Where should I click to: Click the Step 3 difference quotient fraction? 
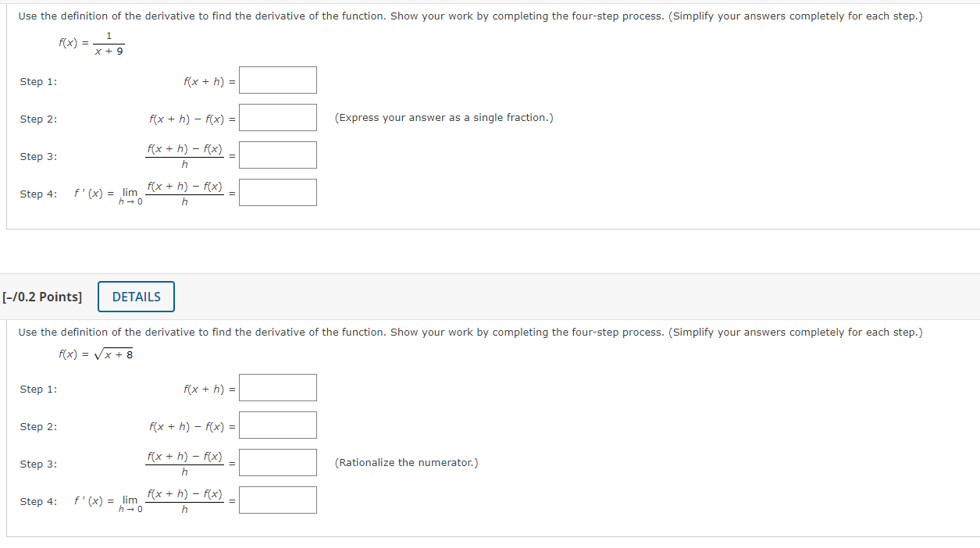coord(184,155)
